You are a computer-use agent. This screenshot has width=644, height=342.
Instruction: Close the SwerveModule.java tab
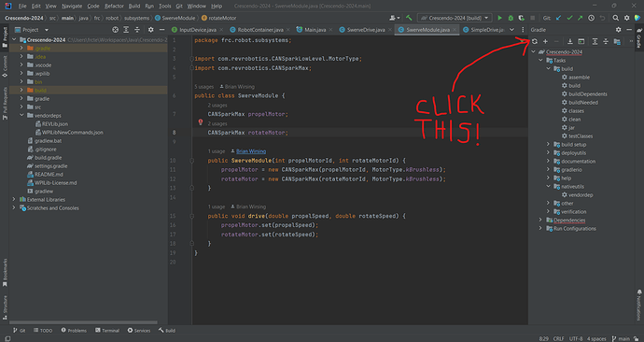(x=455, y=30)
